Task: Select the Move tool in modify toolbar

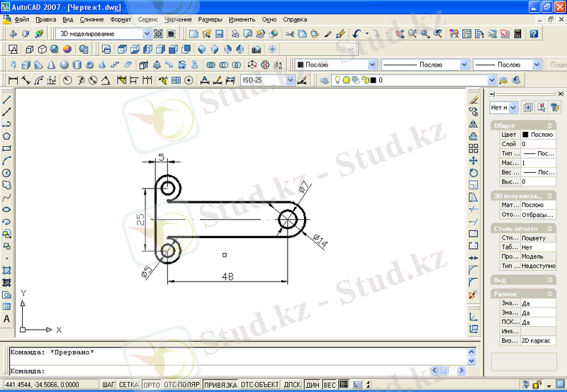Action: pos(473,161)
